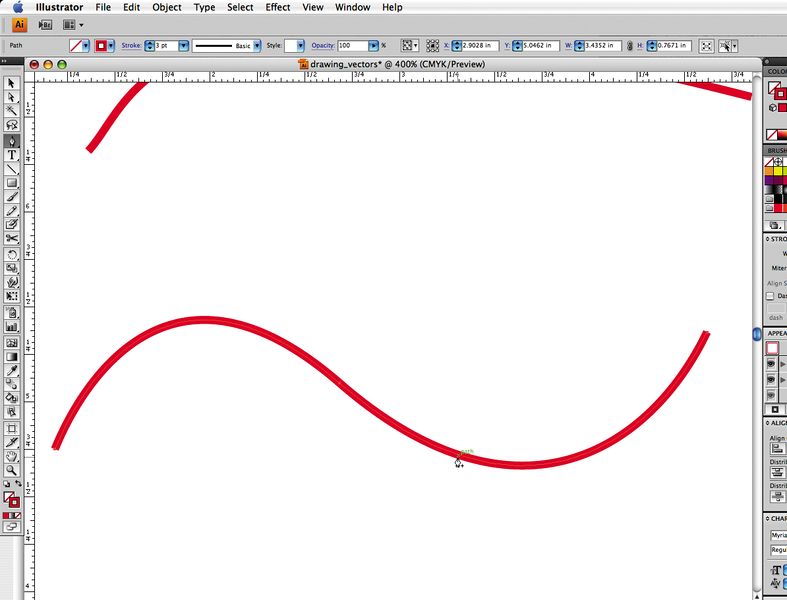Image resolution: width=787 pixels, height=600 pixels.
Task: Click the constrain width and height link icon
Action: 630,46
